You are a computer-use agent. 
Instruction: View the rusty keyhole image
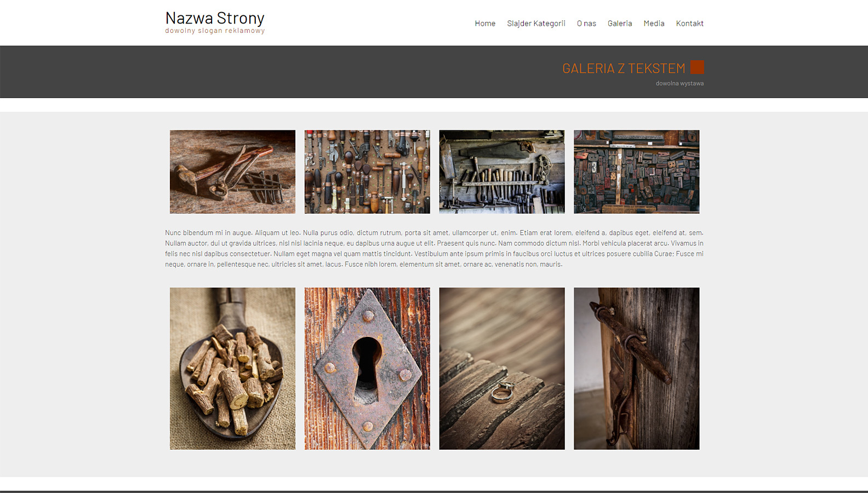[367, 368]
